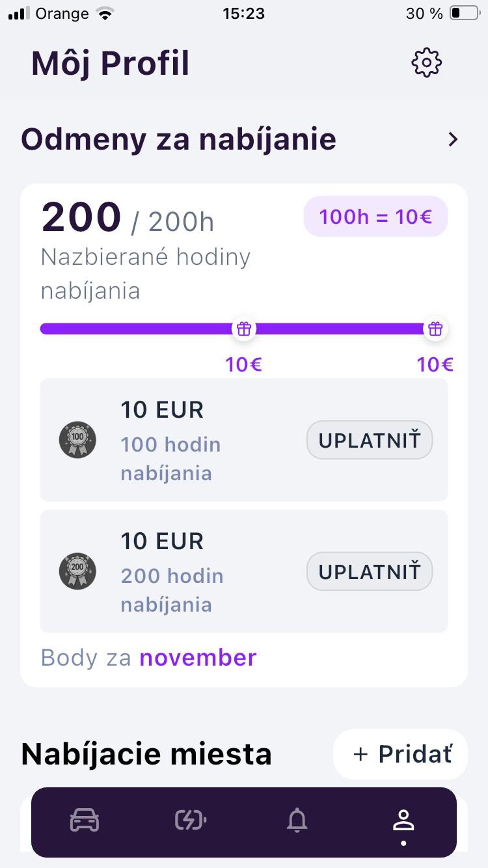
Task: Tap the middle gift icon on progress bar
Action: tap(244, 329)
